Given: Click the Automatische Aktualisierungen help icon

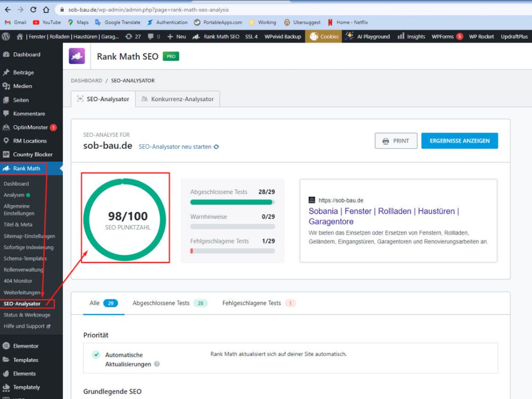Looking at the screenshot, I should click(157, 364).
